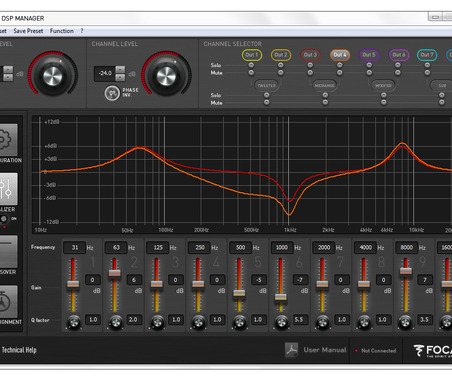Click the Q factor knob for 125 Hz band
Viewport: 452px width, 380px height.
pos(157,322)
